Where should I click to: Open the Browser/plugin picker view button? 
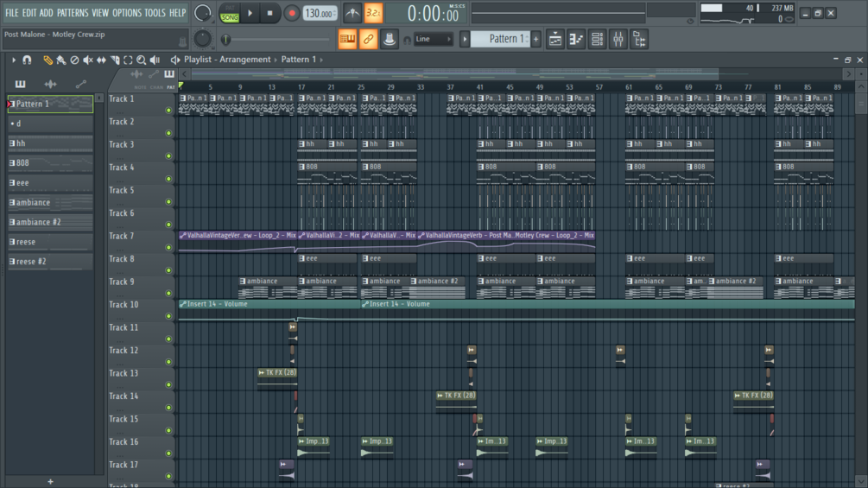coord(639,39)
